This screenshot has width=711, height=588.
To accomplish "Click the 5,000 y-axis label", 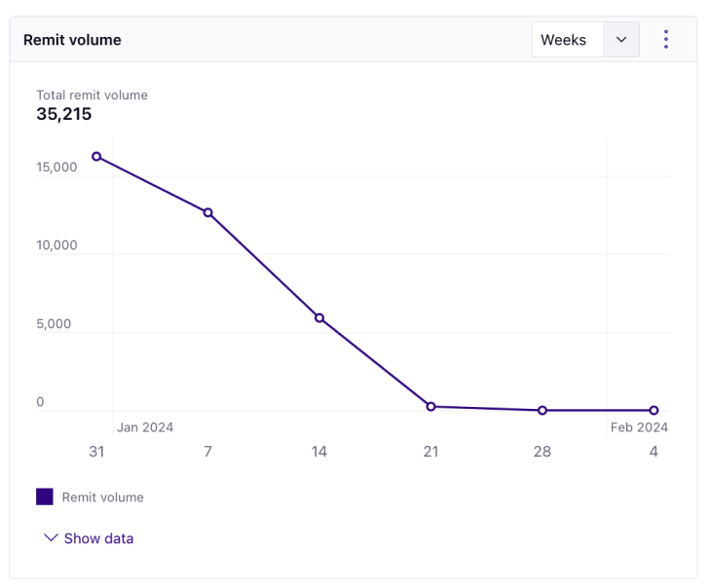I will 54,324.
